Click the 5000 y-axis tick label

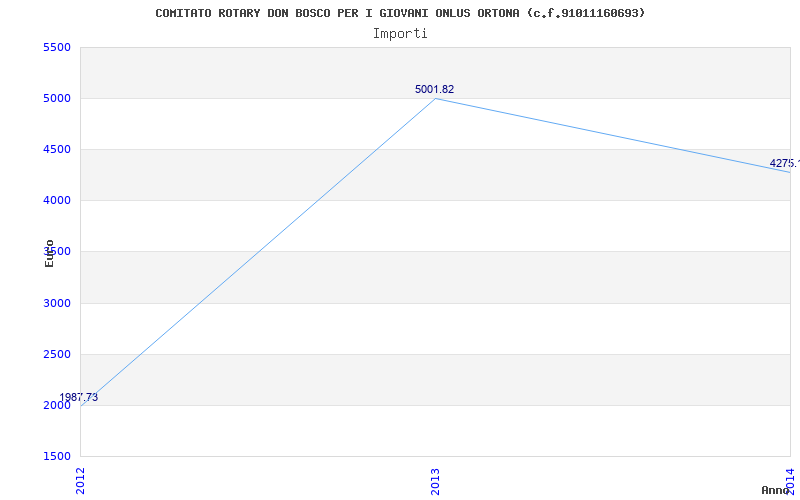57,98
